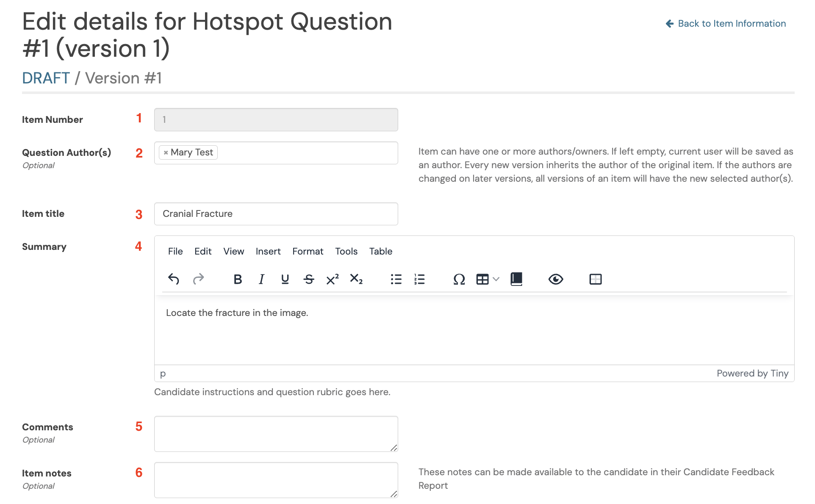Click the Item notes text box
The image size is (815, 504).
point(276,480)
